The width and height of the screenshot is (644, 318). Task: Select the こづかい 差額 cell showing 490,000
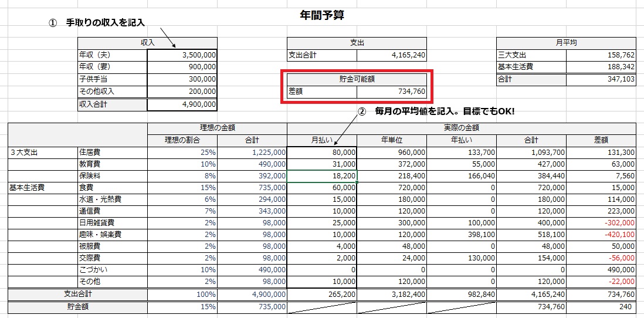click(x=601, y=270)
